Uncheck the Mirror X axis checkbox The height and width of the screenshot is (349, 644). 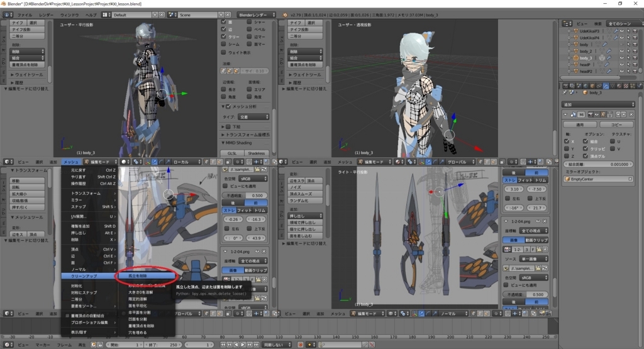coord(567,141)
